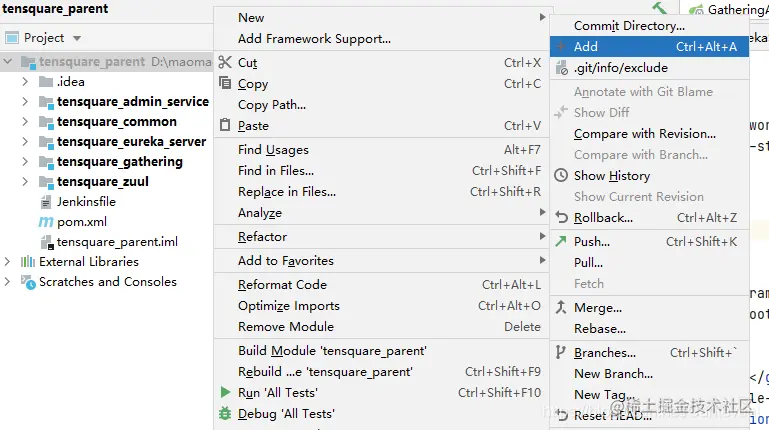
Task: Collapse the tensquare_parent root node
Action: coord(7,61)
